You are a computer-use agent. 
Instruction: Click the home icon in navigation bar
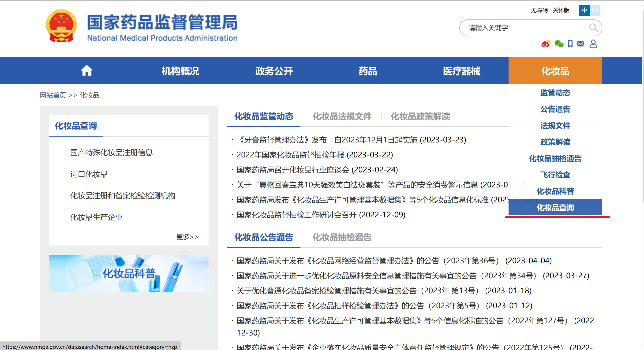(x=86, y=71)
